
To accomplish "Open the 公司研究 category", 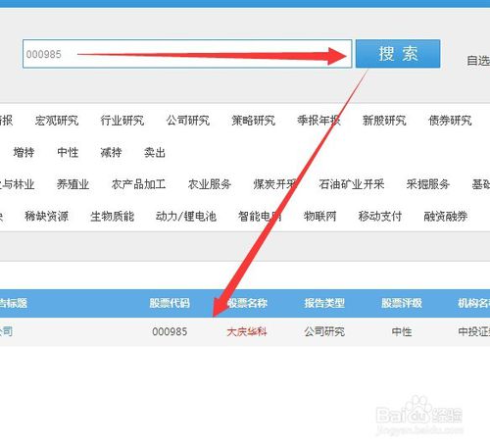I will (188, 121).
